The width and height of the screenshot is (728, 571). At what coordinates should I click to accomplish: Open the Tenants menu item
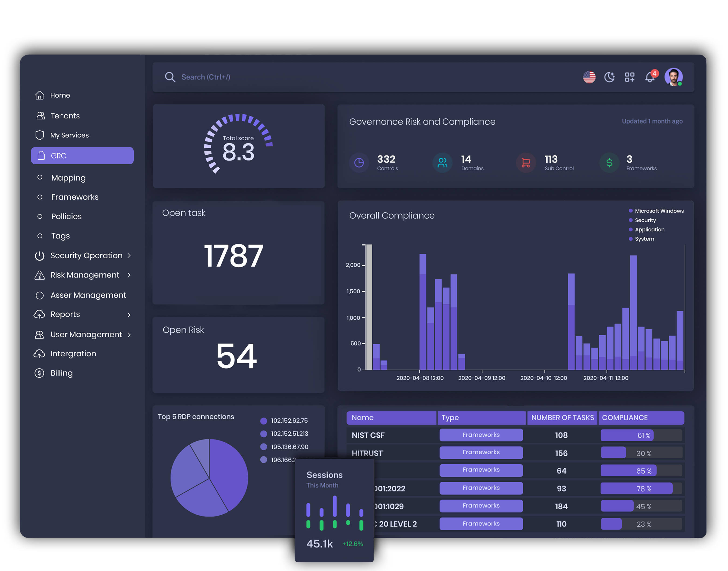65,116
